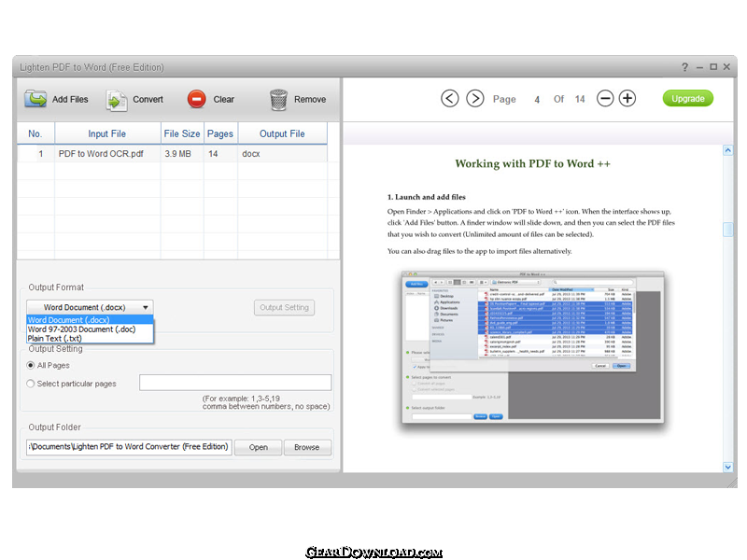The width and height of the screenshot is (747, 560).
Task: Click the preview vertical scrollbar thumb
Action: (728, 230)
